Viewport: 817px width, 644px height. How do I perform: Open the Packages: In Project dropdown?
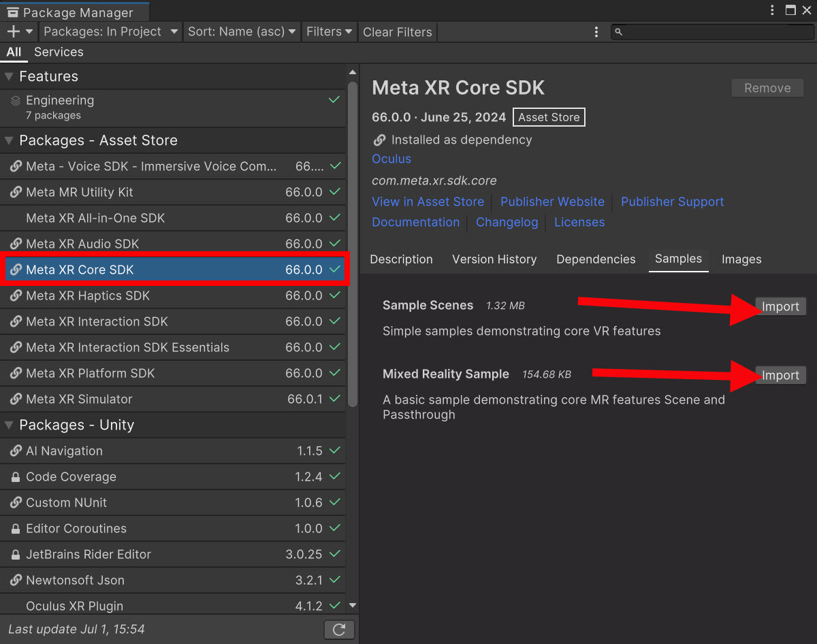(x=110, y=31)
